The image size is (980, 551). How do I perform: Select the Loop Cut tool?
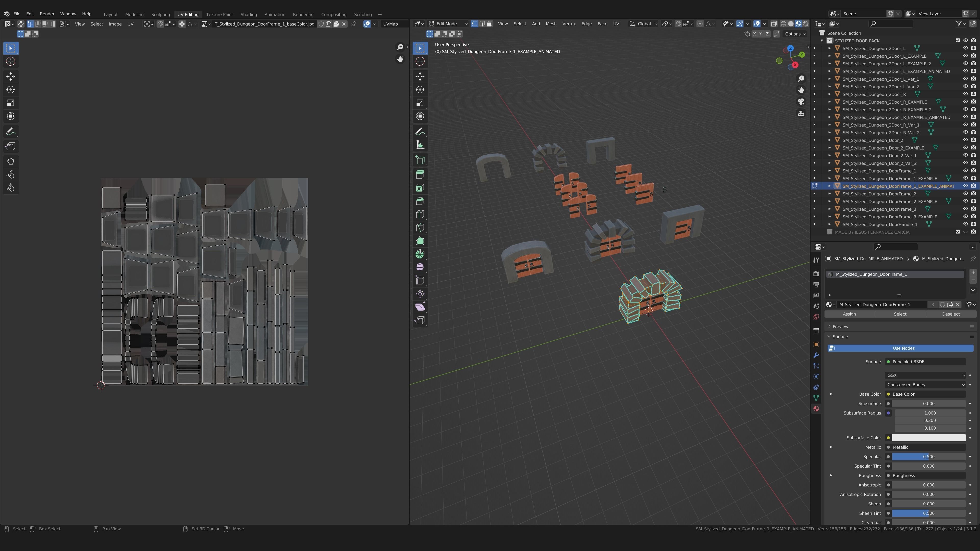(420, 215)
